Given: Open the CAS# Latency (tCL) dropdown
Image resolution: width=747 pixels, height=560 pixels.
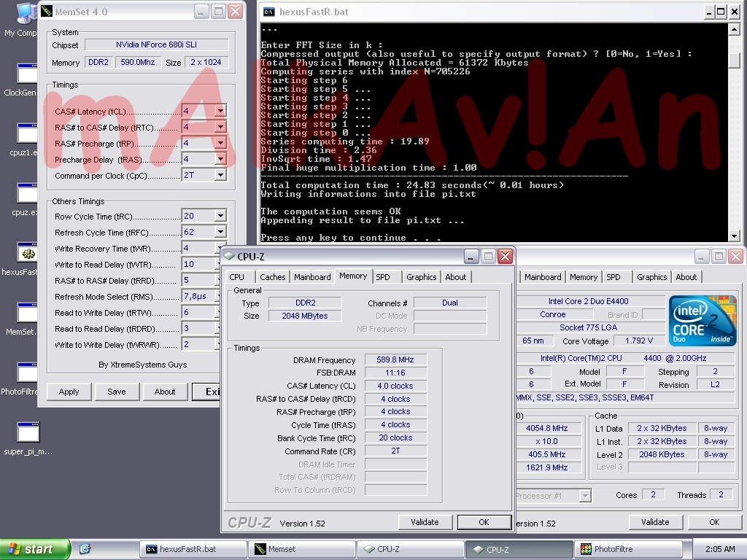Looking at the screenshot, I should tap(220, 111).
